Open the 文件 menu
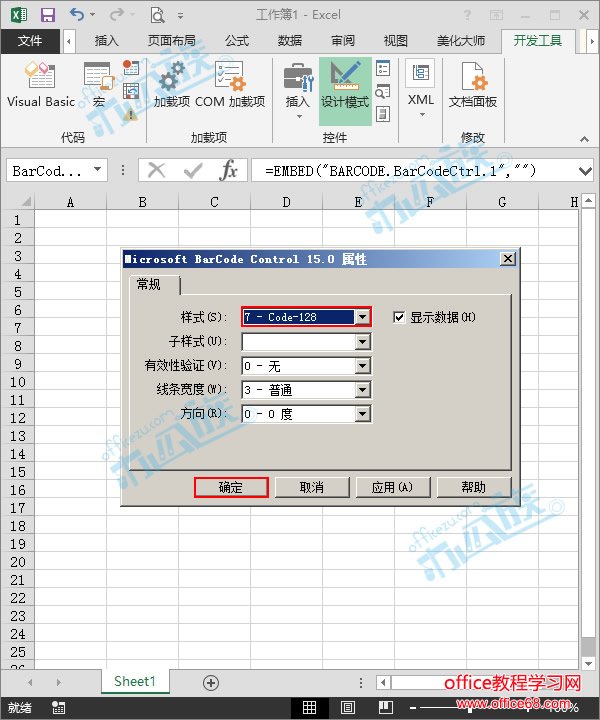 30,41
